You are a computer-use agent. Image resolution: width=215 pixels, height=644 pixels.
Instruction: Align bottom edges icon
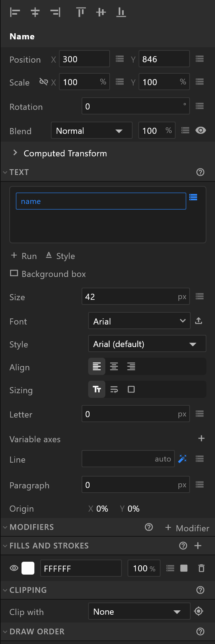121,13
